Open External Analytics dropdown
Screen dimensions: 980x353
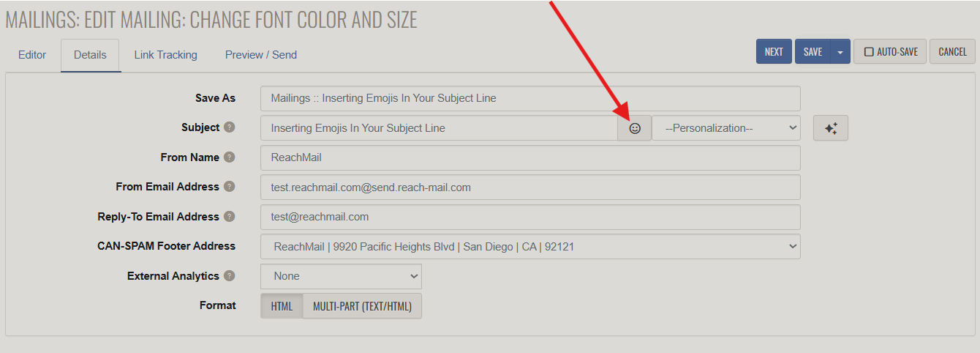point(341,276)
